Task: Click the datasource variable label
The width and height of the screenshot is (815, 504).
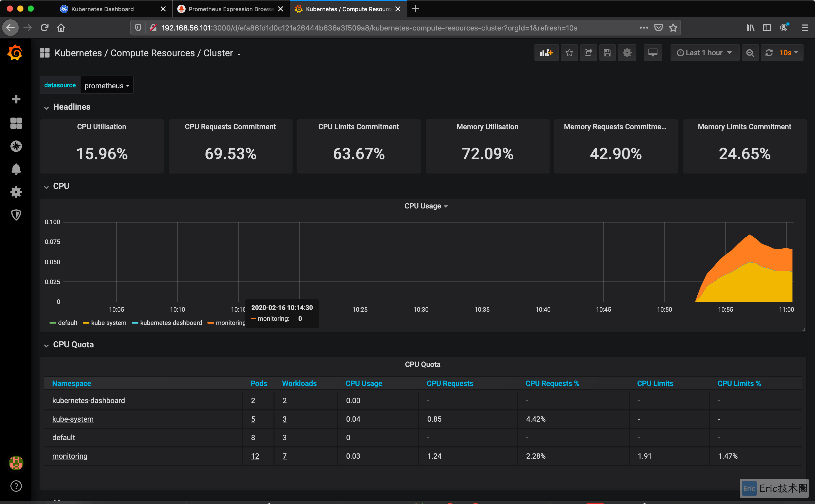Action: pyautogui.click(x=60, y=85)
